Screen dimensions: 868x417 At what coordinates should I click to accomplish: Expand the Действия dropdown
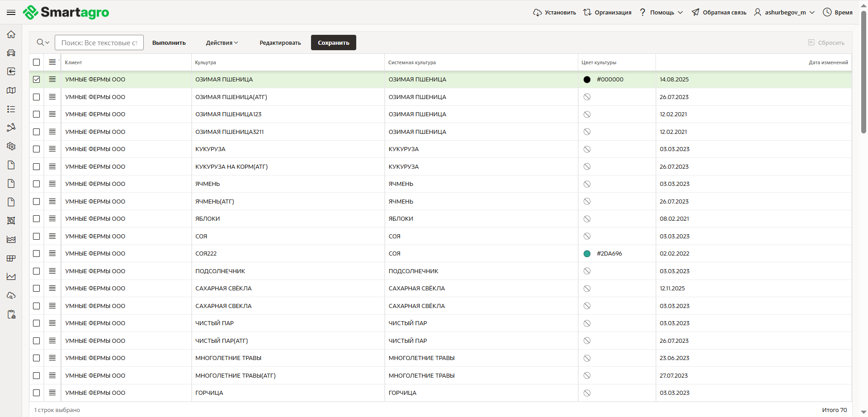tap(222, 43)
